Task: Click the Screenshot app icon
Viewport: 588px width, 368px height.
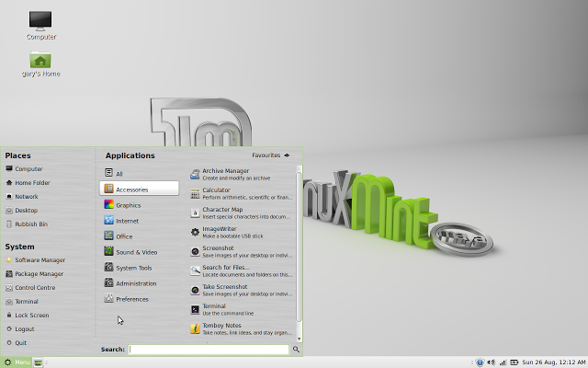Action: [195, 251]
